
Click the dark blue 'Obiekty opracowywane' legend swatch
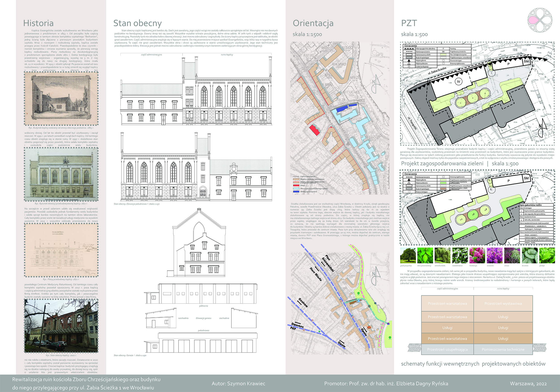[x=296, y=192]
